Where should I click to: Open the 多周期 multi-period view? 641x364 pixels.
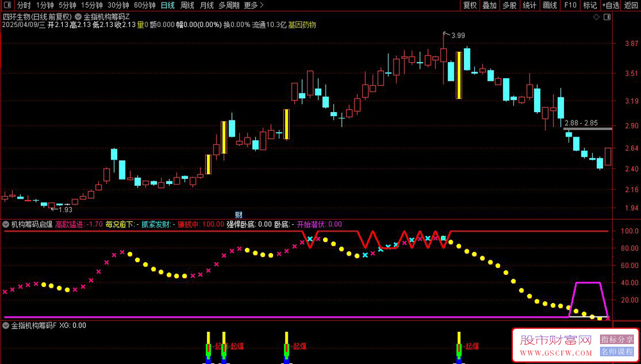tap(228, 5)
